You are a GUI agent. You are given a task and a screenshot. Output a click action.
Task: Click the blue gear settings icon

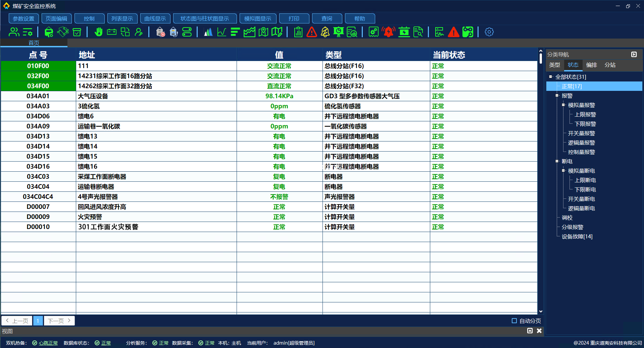[x=489, y=32]
